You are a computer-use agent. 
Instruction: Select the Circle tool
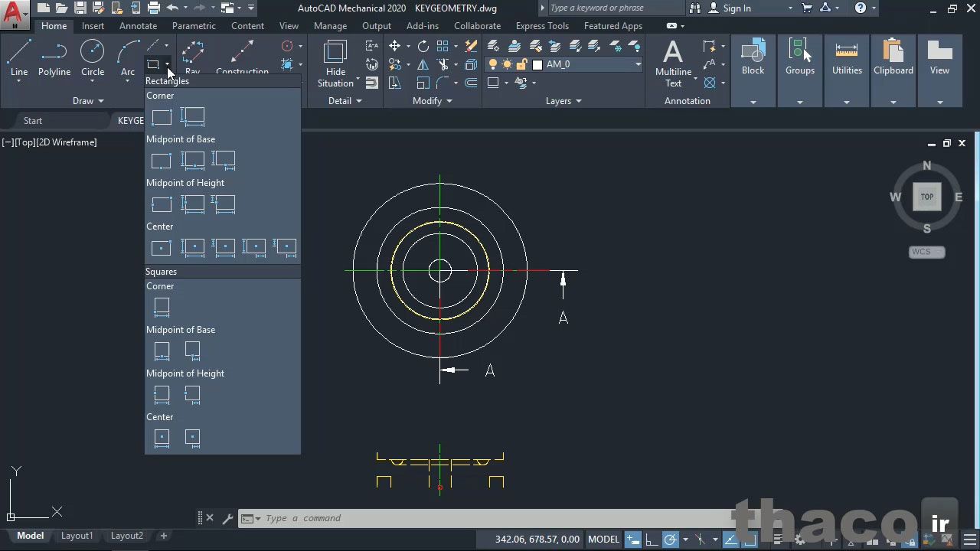pyautogui.click(x=93, y=58)
